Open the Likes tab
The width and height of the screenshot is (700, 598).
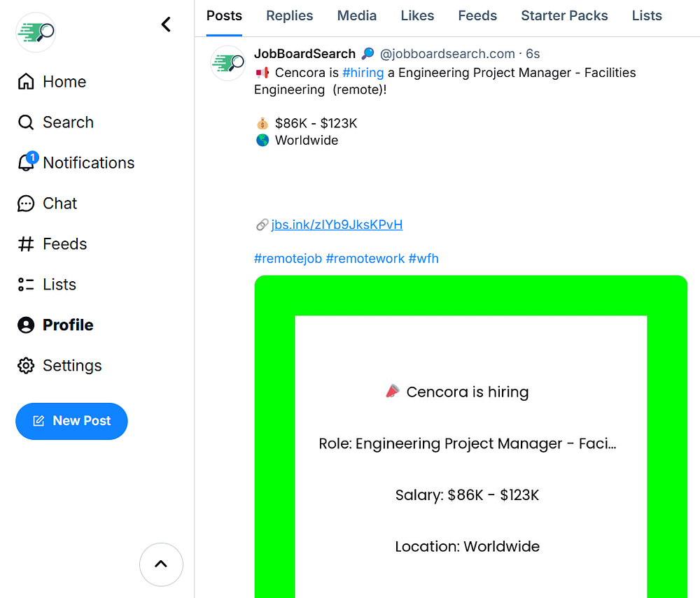[417, 15]
